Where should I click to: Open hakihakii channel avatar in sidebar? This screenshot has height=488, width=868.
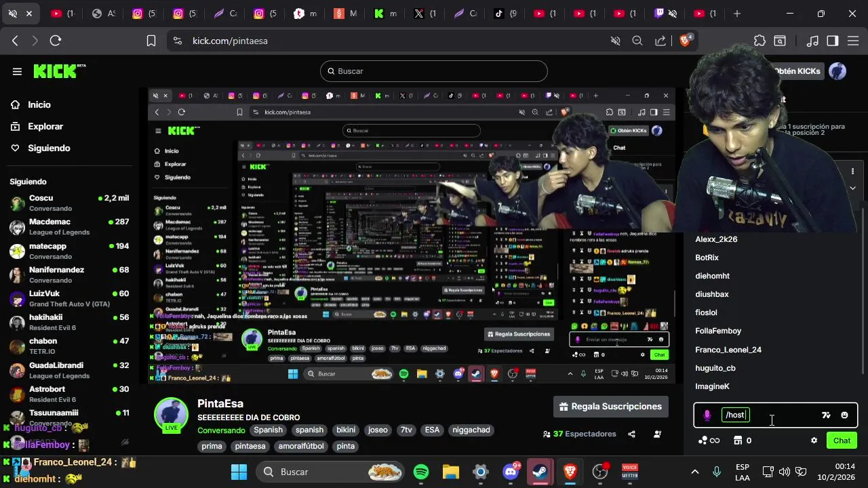(x=17, y=323)
